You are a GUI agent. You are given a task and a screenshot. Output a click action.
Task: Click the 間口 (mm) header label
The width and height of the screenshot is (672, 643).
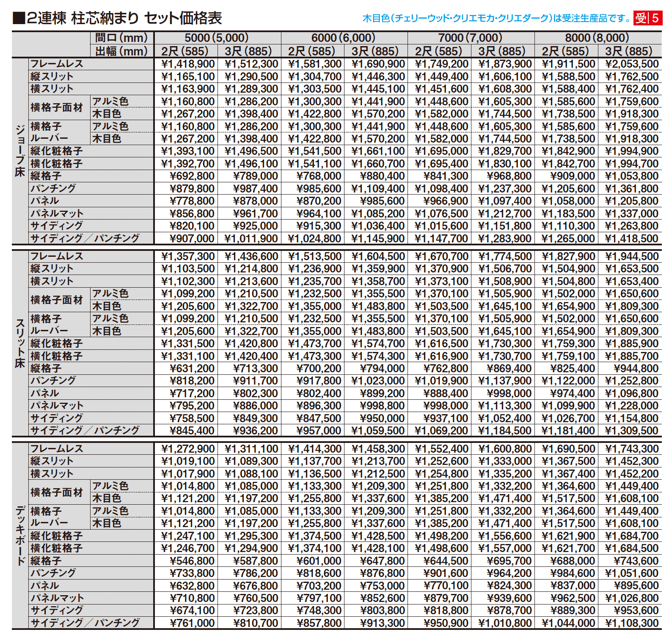tap(121, 38)
